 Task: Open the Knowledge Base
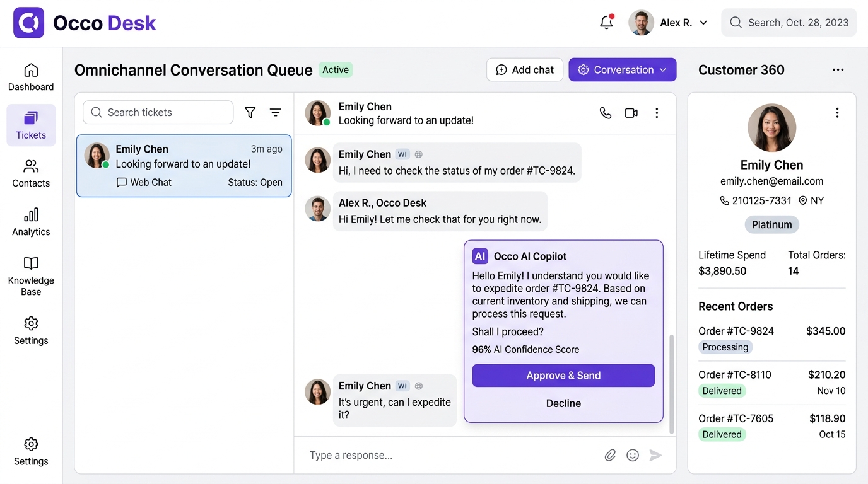coord(31,276)
